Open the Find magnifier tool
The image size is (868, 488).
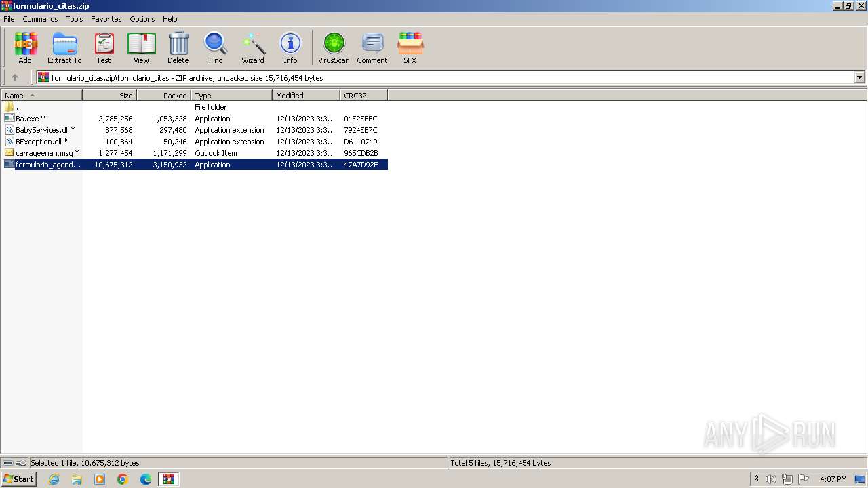tap(216, 48)
